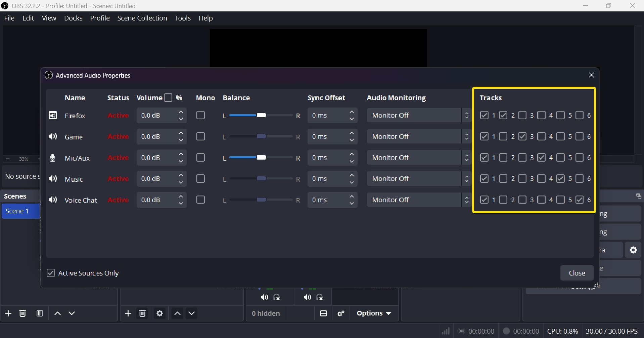Add a new scene with plus icon

point(8,313)
